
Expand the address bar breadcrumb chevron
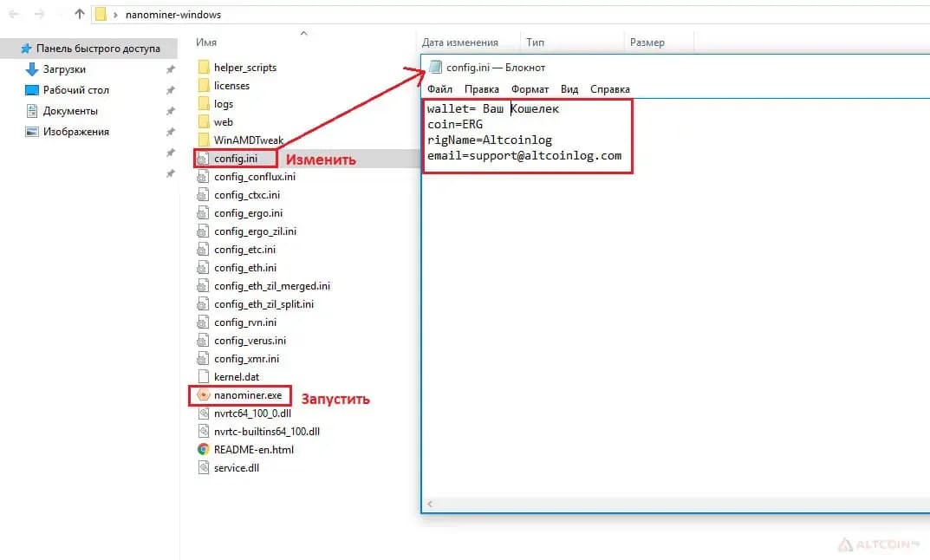coord(115,14)
